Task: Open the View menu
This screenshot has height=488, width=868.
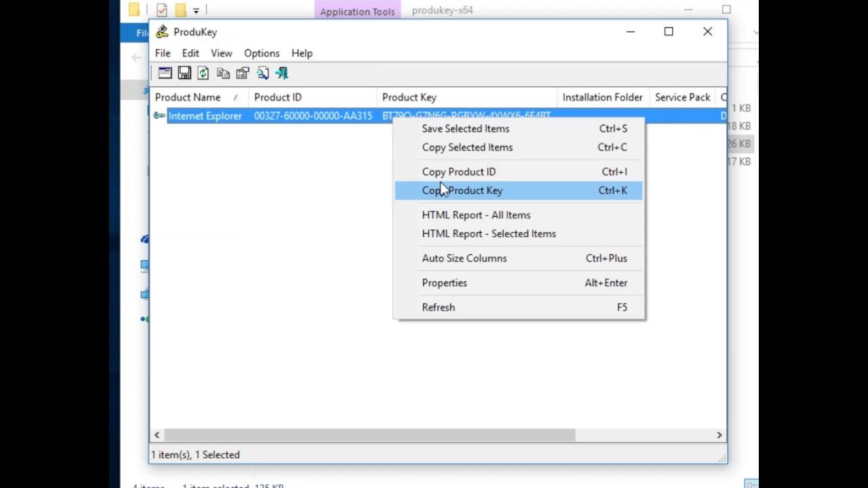Action: pyautogui.click(x=221, y=53)
